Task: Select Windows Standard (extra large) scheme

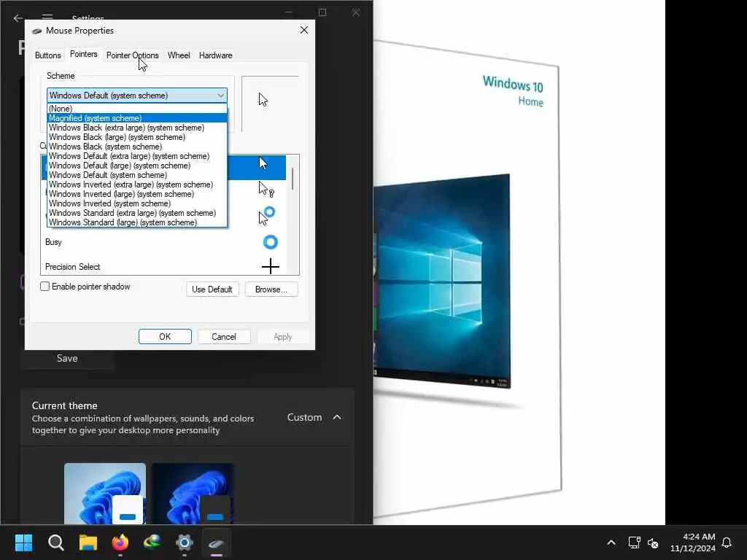Action: coord(137,213)
